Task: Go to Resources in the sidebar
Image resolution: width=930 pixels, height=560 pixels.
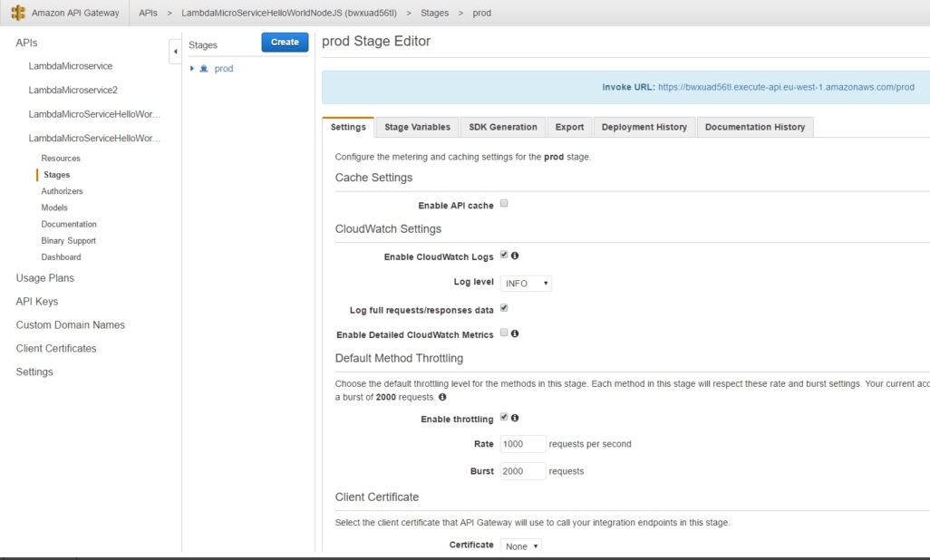Action: tap(61, 159)
